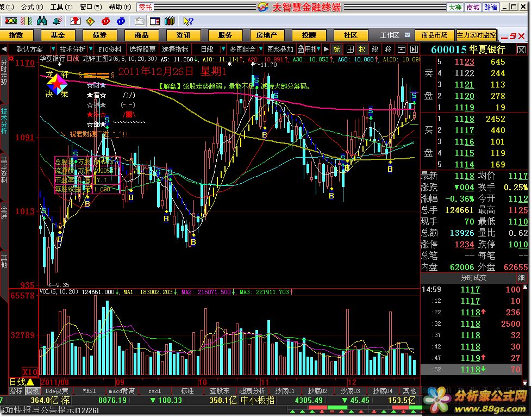Image resolution: width=532 pixels, height=417 pixels.
Task: Click the grayed clipboard toolbar icon
Action: pyautogui.click(x=139, y=21)
